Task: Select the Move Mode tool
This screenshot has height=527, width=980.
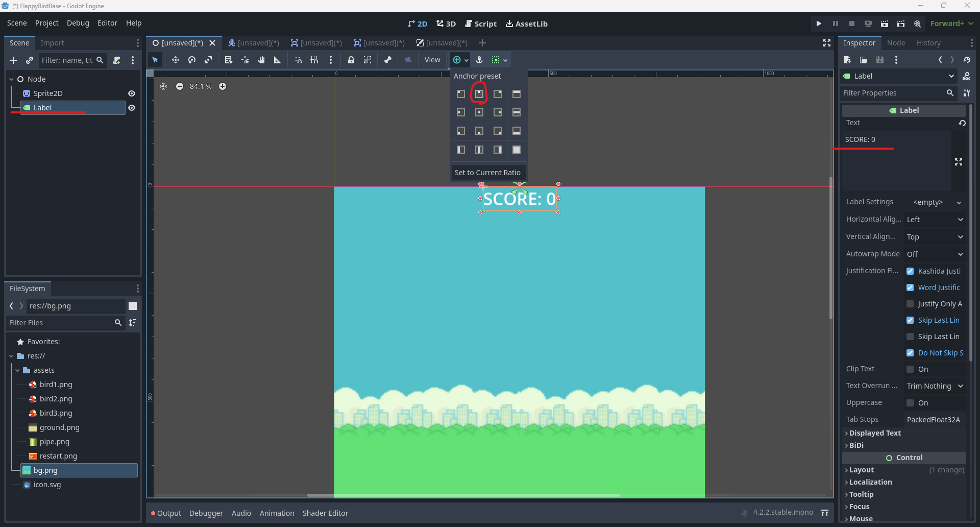Action: pos(175,60)
